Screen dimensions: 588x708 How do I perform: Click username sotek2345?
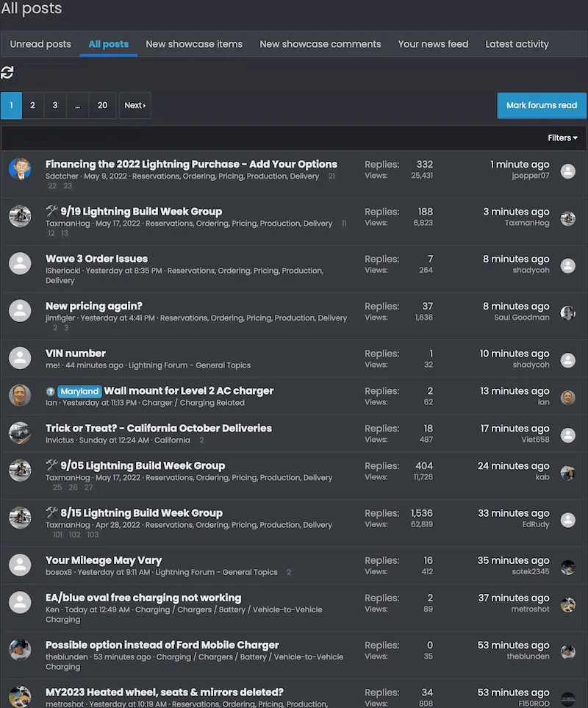point(531,572)
